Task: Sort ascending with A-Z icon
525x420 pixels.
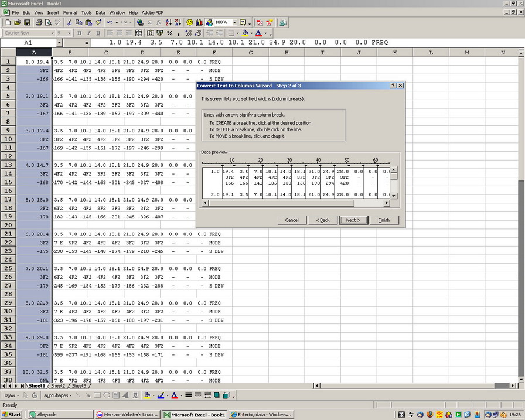Action: click(168, 22)
